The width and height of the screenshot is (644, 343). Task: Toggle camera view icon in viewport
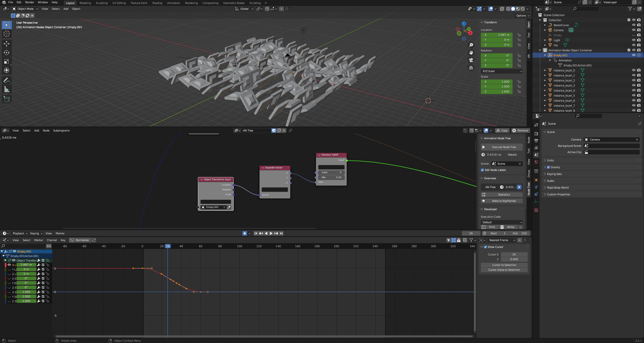[471, 60]
